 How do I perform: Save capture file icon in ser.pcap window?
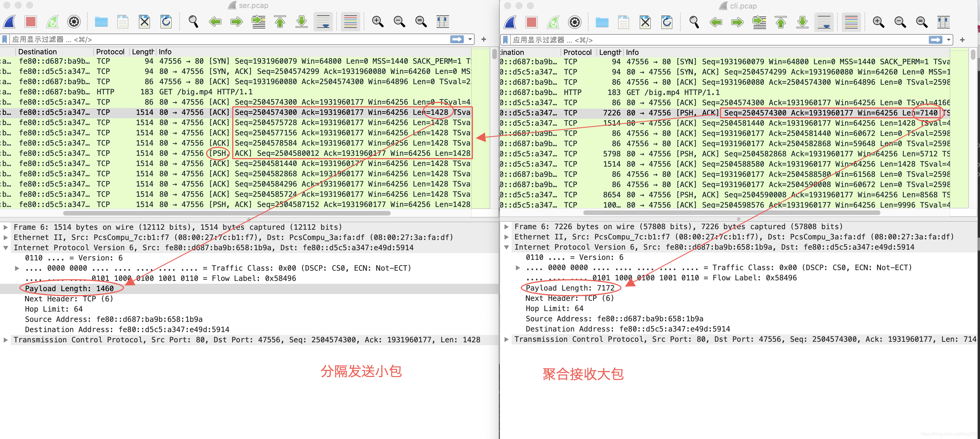pos(123,22)
